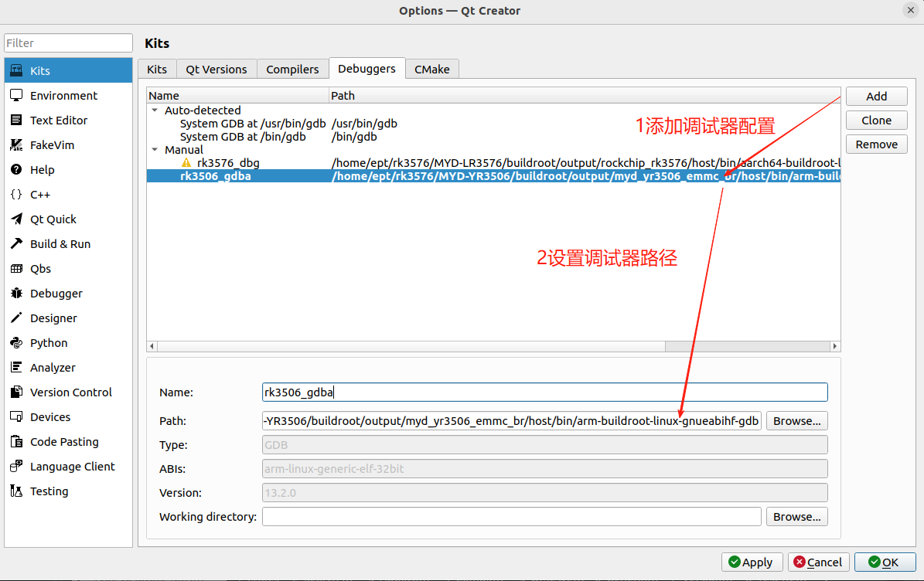Focus the Filter search field

click(x=68, y=43)
